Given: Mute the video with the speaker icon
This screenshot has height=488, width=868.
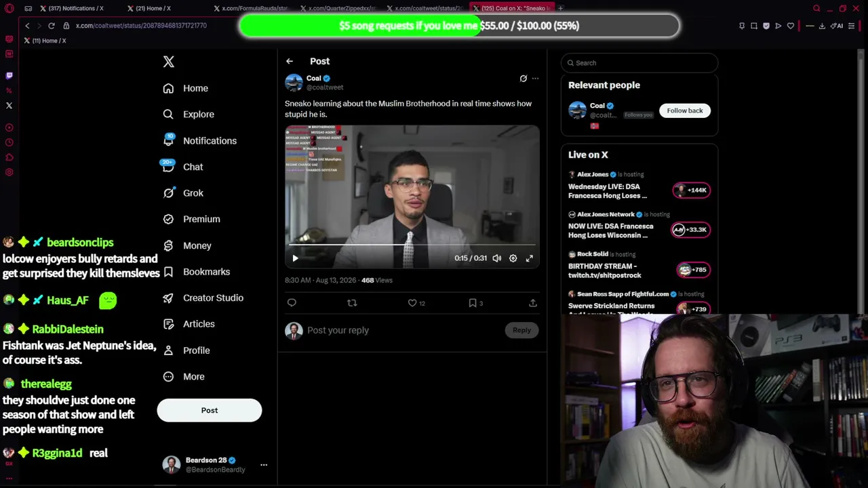Looking at the screenshot, I should point(497,258).
